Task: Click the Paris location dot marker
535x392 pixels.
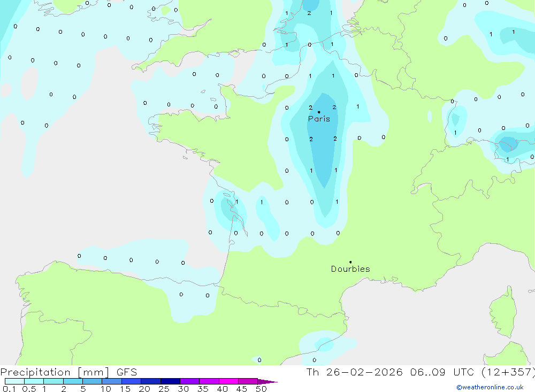Action: coord(319,112)
